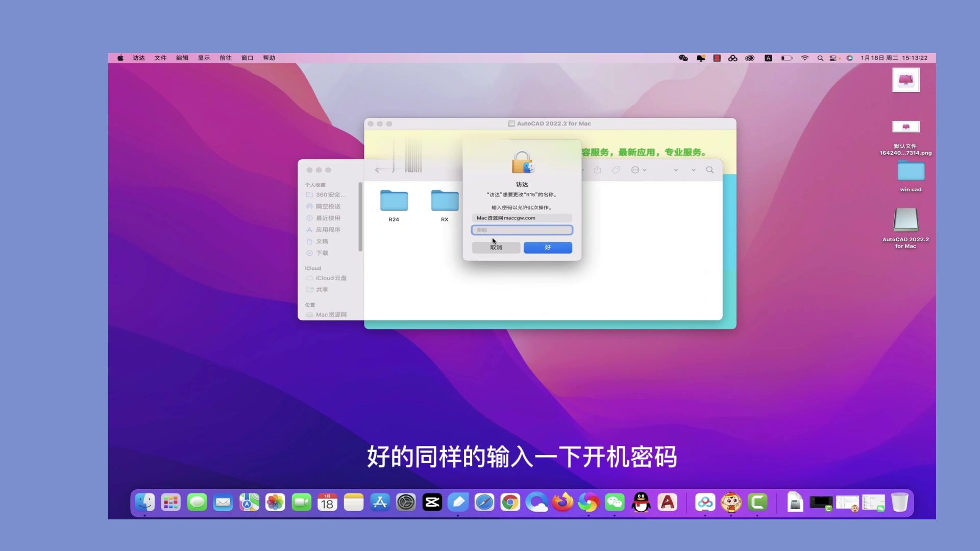Open the 帮助 menu
The height and width of the screenshot is (551, 980).
pos(269,58)
